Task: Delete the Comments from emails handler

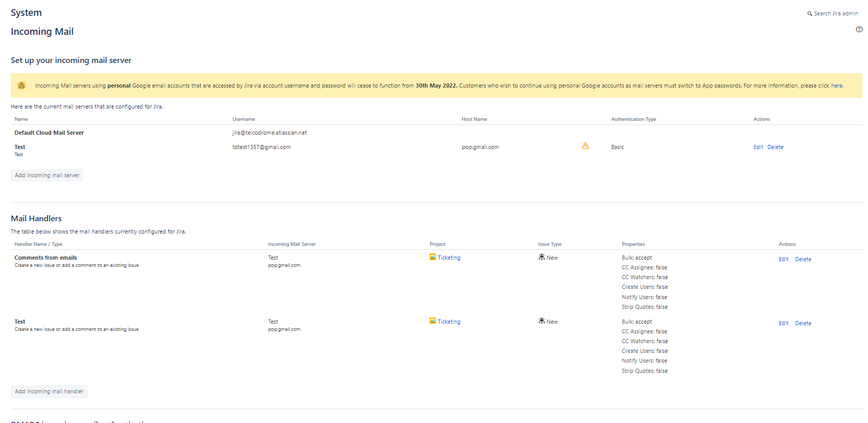Action: (803, 259)
